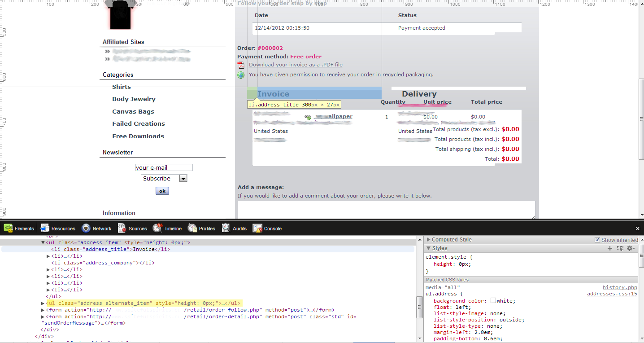
Task: Select the Elements tab
Action: coord(19,229)
